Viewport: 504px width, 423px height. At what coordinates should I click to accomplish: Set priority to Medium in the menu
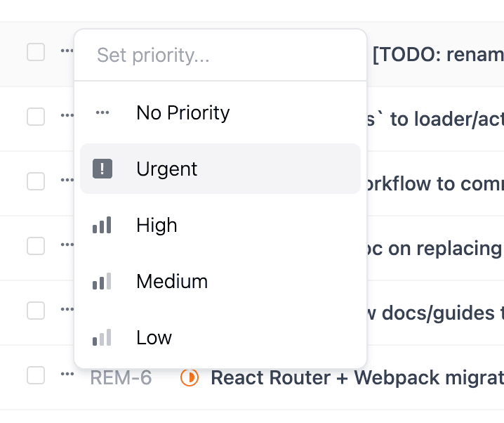tap(172, 282)
